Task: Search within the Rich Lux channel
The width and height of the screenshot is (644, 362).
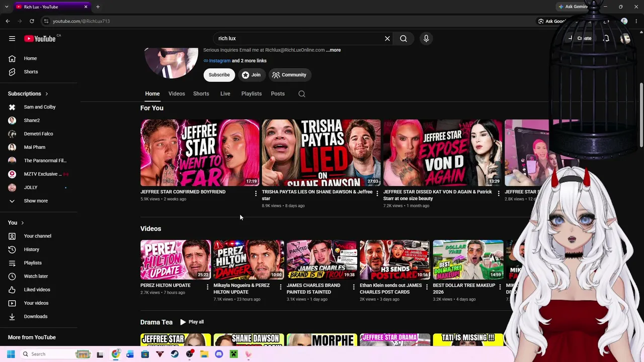Action: click(302, 94)
